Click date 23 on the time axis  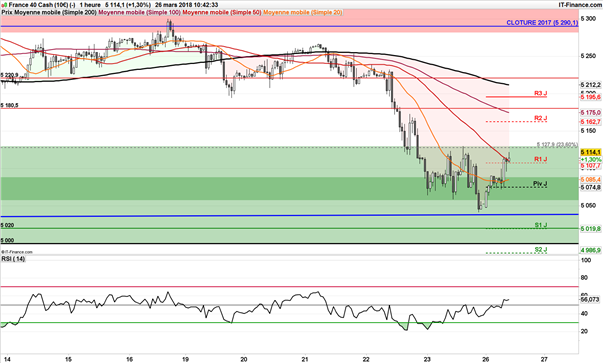(x=427, y=359)
